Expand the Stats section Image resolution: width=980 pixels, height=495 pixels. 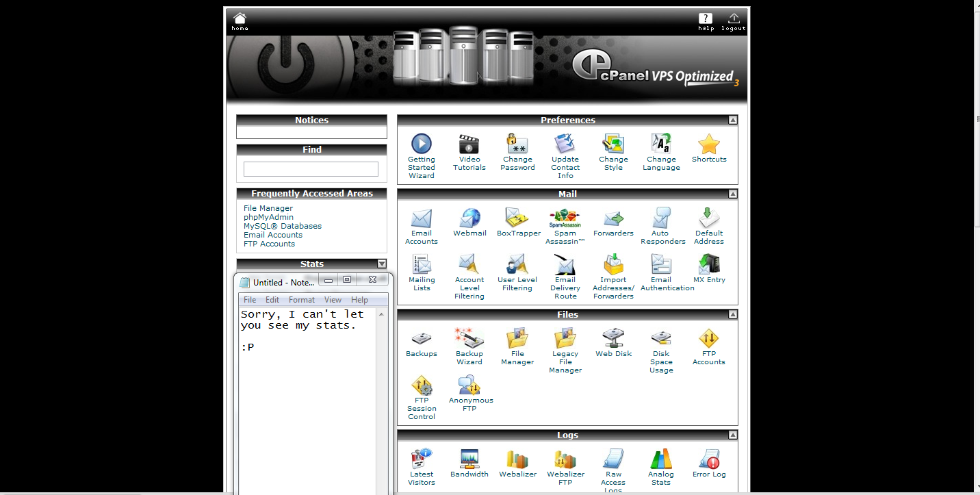tap(381, 264)
